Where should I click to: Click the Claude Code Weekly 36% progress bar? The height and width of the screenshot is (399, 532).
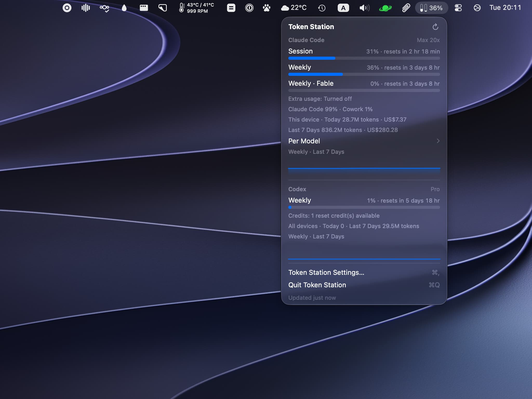(364, 75)
